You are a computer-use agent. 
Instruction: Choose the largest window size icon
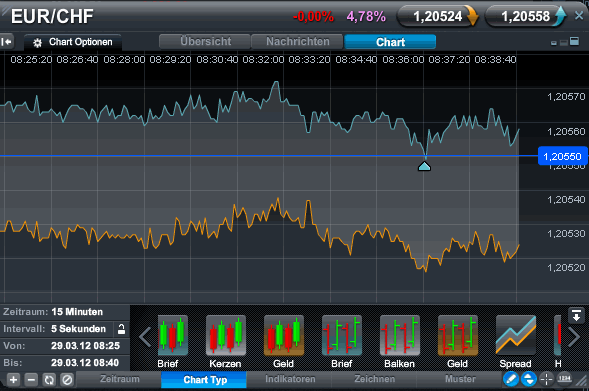point(574,41)
